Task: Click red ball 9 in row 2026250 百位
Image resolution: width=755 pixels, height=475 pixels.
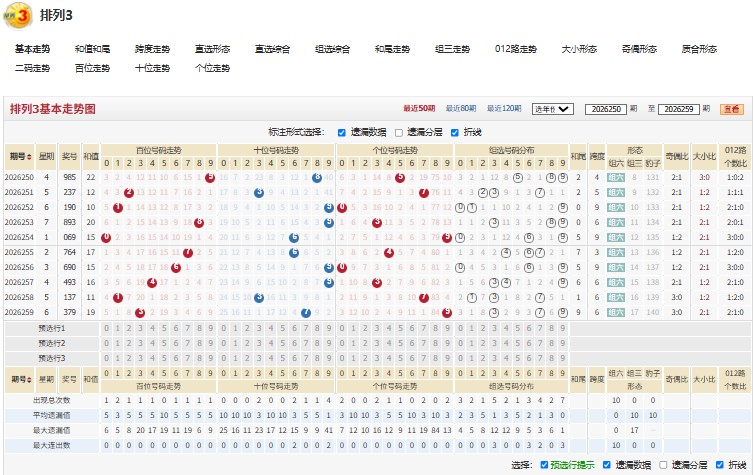Action: point(210,177)
